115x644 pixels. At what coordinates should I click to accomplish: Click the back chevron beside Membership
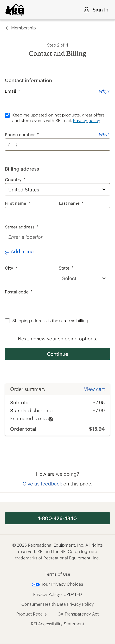coord(7,28)
